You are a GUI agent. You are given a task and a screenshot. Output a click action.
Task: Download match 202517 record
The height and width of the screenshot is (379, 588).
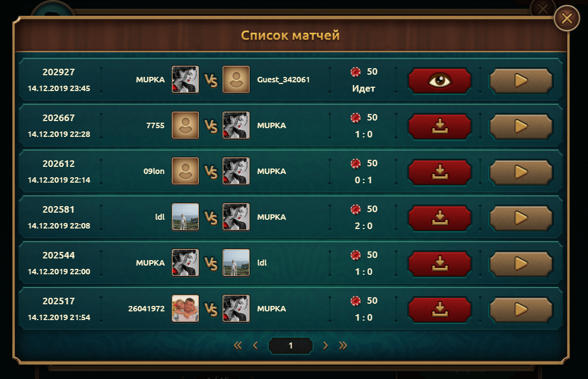click(439, 310)
